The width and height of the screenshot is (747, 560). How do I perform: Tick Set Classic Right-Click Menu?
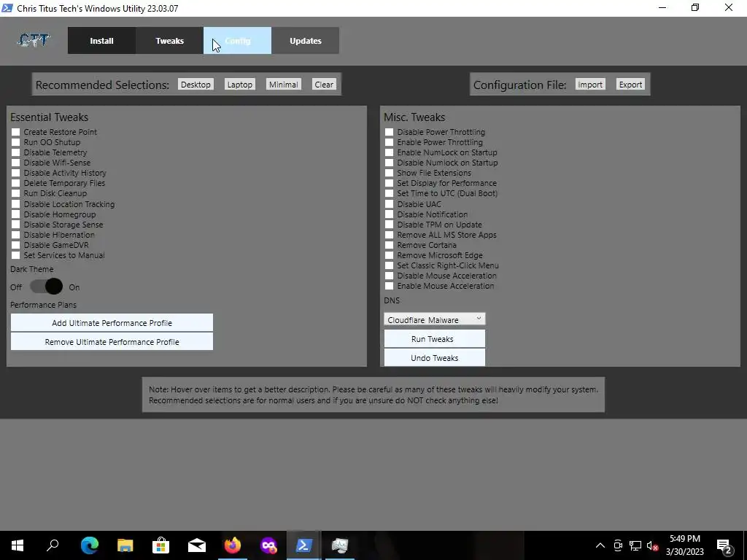pyautogui.click(x=390, y=265)
